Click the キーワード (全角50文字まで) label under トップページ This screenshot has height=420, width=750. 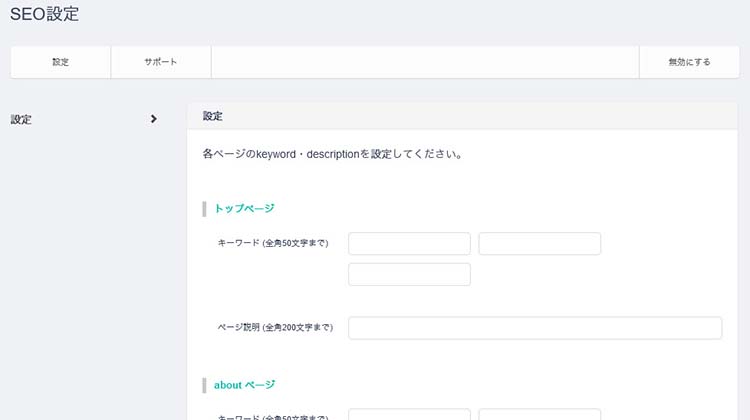tap(273, 243)
